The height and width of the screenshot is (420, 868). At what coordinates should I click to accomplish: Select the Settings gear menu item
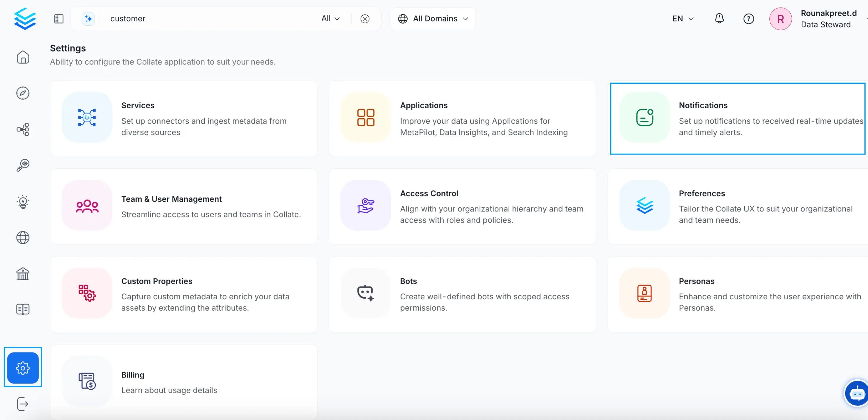(23, 367)
